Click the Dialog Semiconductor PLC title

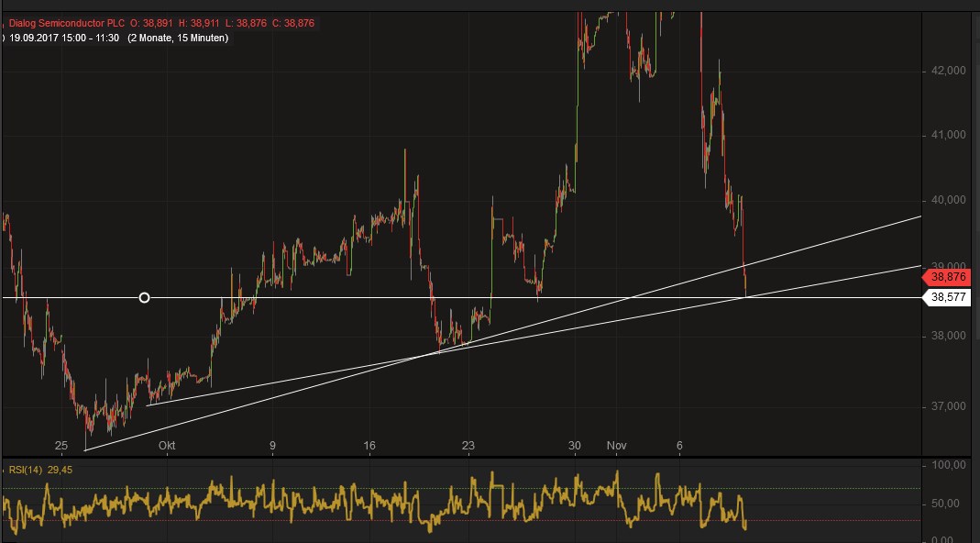67,23
